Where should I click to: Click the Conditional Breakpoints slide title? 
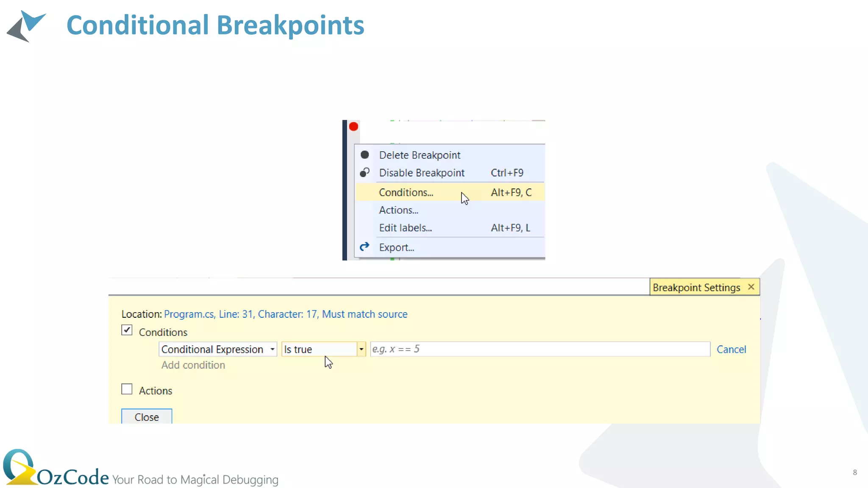(x=215, y=25)
